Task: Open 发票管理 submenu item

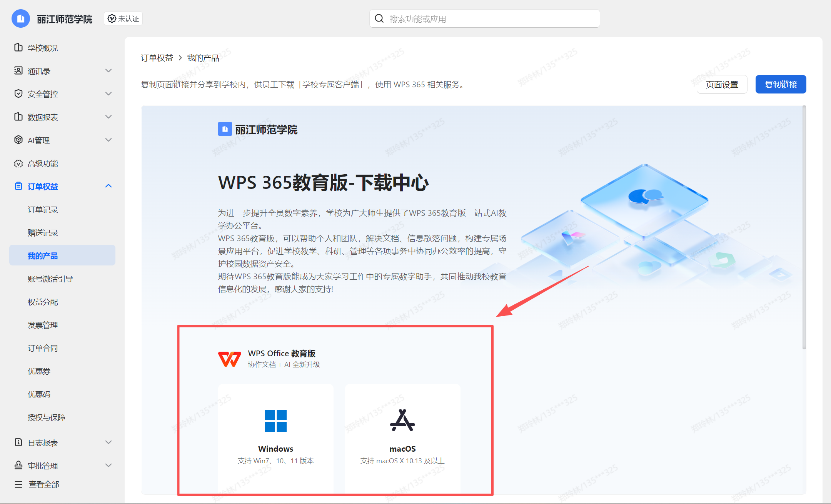Action: pyautogui.click(x=43, y=325)
